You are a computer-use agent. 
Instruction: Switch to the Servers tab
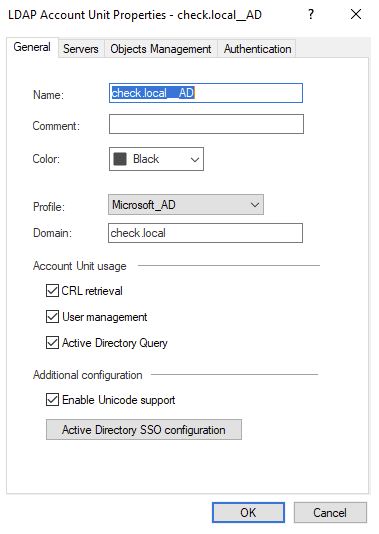click(81, 49)
